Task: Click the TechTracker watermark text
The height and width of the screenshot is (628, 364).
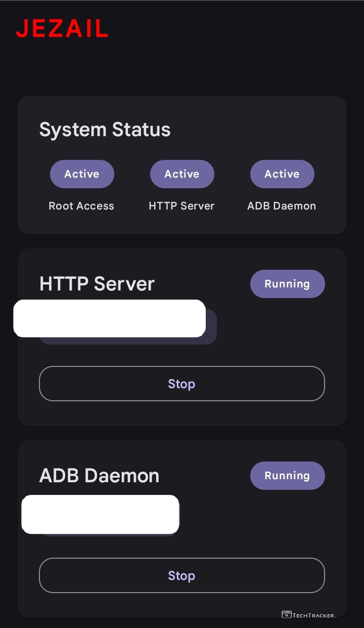Action: coord(314,615)
